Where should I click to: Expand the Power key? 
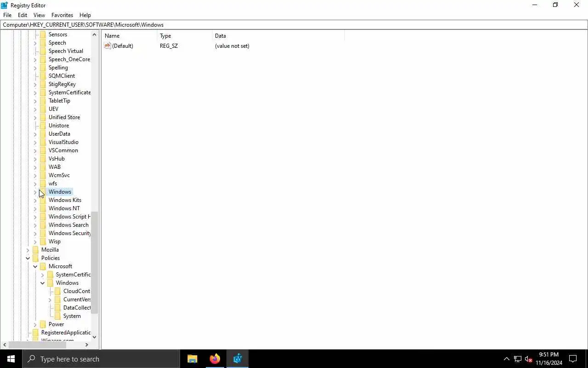pyautogui.click(x=35, y=324)
